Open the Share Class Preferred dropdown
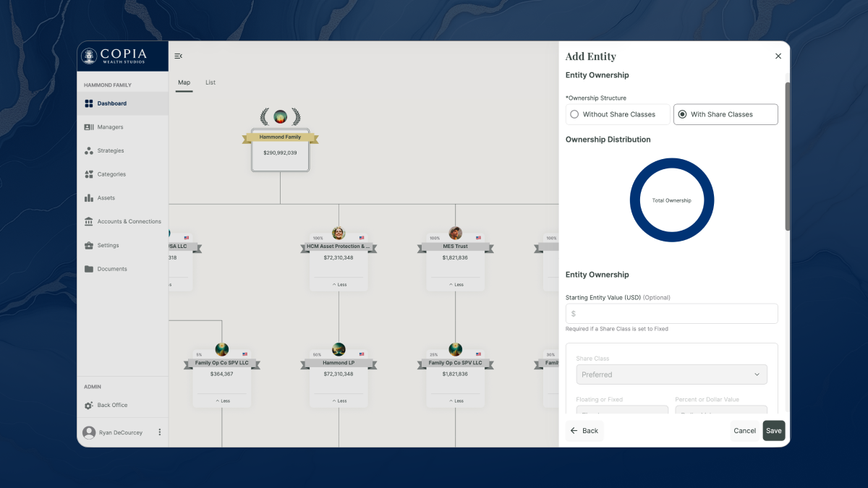Image resolution: width=868 pixels, height=488 pixels. coord(671,374)
